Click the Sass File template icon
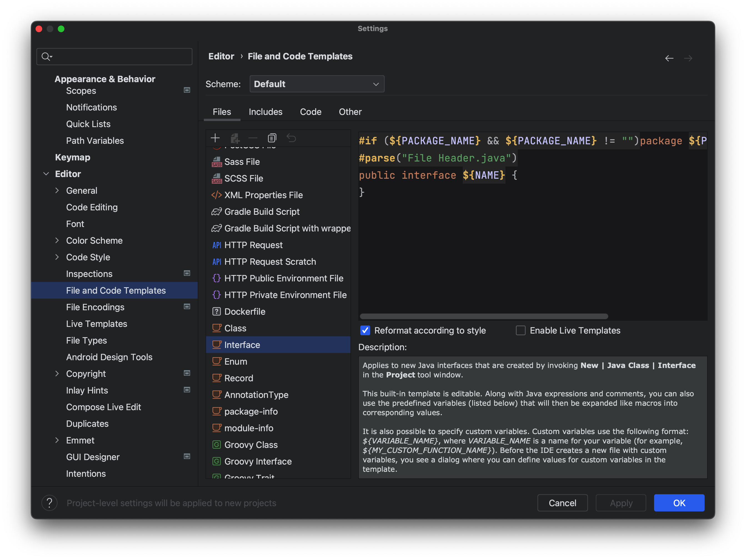 click(217, 162)
